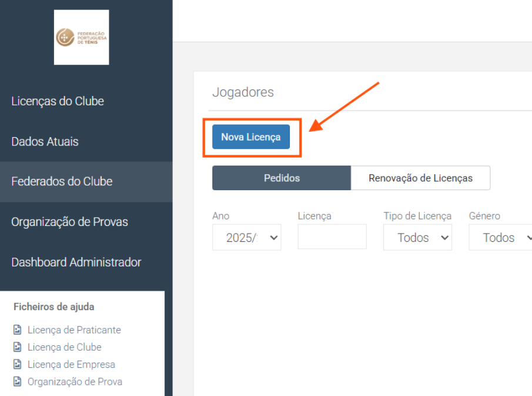Click the Federação Portuguesa de Ténis logo

click(81, 38)
